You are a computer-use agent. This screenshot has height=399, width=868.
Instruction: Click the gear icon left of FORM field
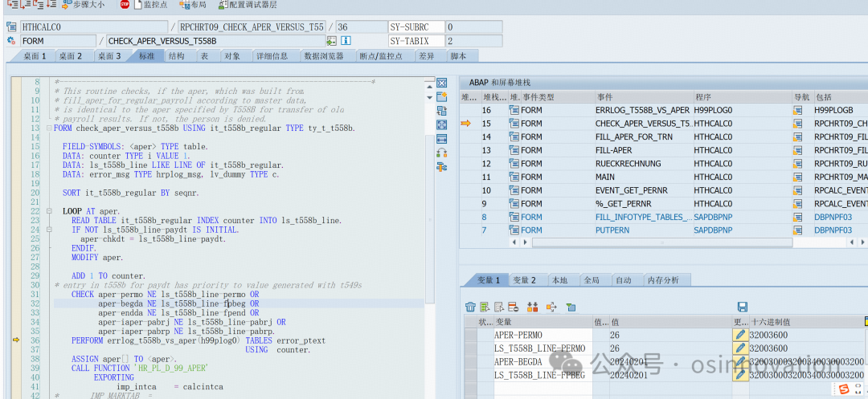coord(11,41)
